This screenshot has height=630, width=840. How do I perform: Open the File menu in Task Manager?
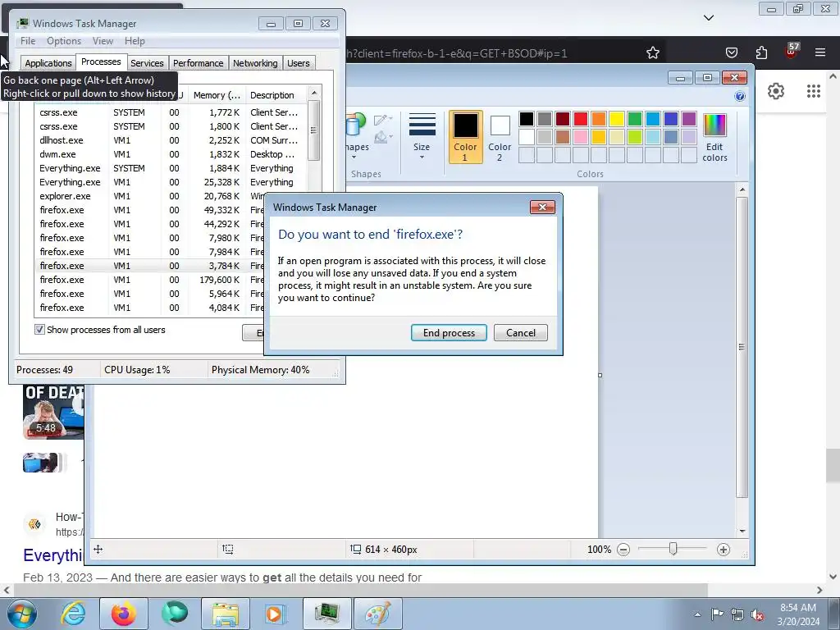coord(28,41)
